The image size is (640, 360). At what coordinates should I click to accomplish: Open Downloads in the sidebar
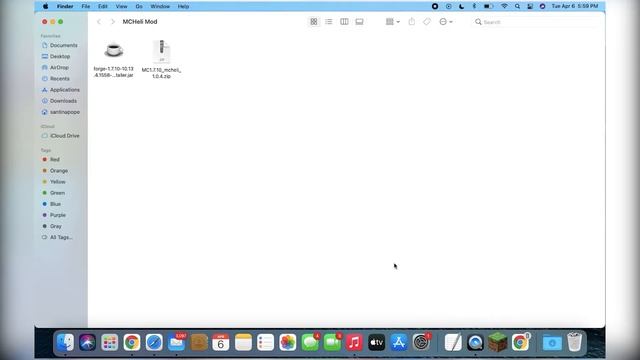tap(59, 100)
